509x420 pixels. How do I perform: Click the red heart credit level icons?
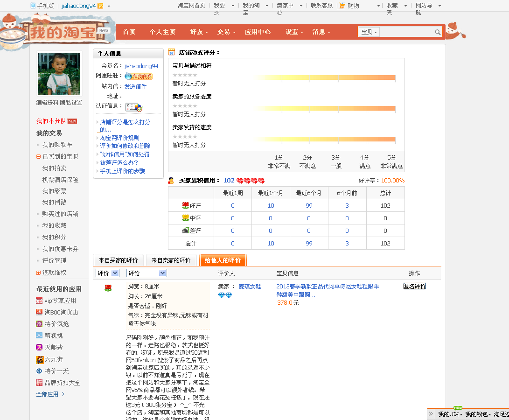(x=251, y=181)
